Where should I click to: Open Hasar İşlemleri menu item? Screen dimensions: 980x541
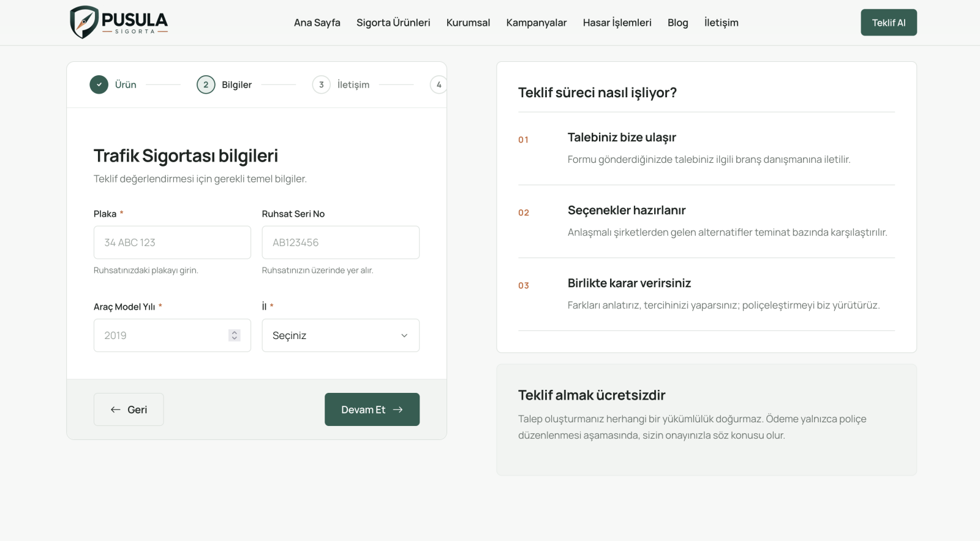pyautogui.click(x=617, y=23)
